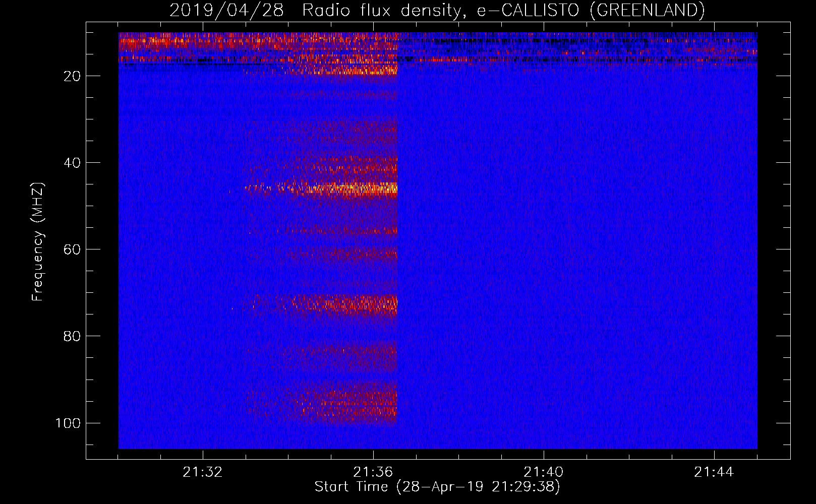Click the 100 MHz frequency tick label

pos(68,423)
